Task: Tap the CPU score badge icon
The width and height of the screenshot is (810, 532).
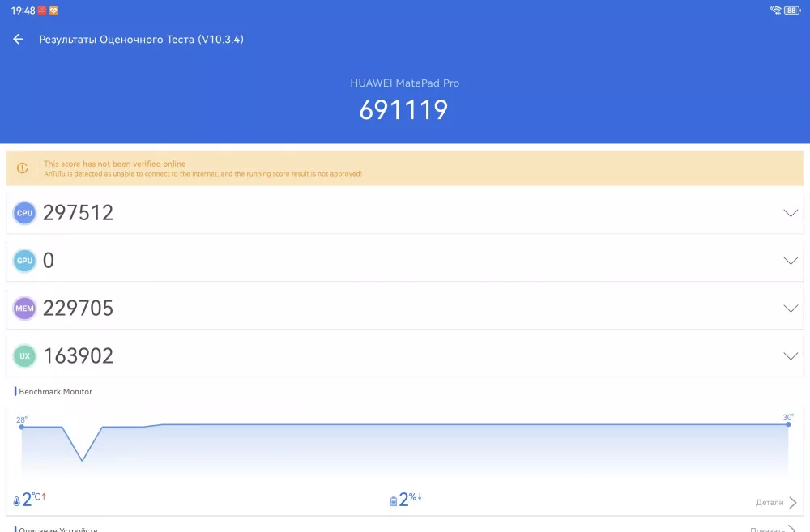Action: pyautogui.click(x=24, y=213)
